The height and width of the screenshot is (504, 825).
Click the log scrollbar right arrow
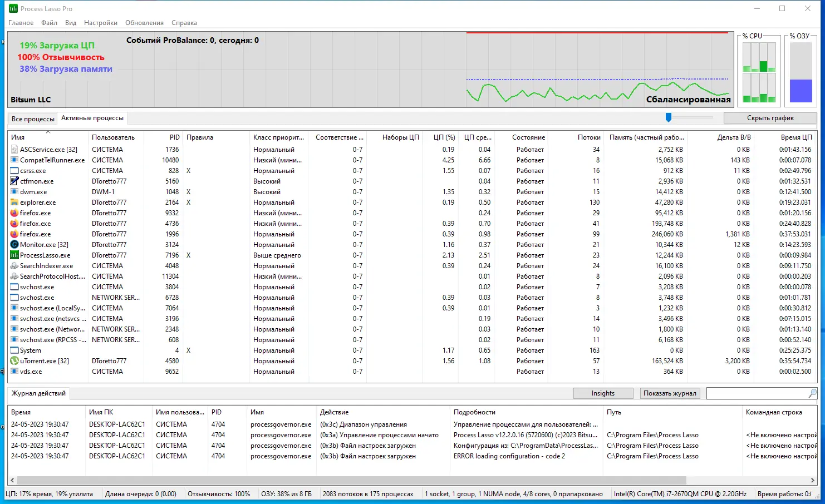[813, 480]
